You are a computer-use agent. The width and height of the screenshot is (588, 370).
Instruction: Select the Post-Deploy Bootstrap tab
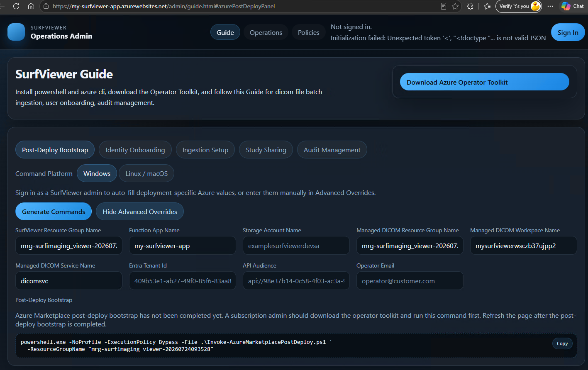coord(55,150)
